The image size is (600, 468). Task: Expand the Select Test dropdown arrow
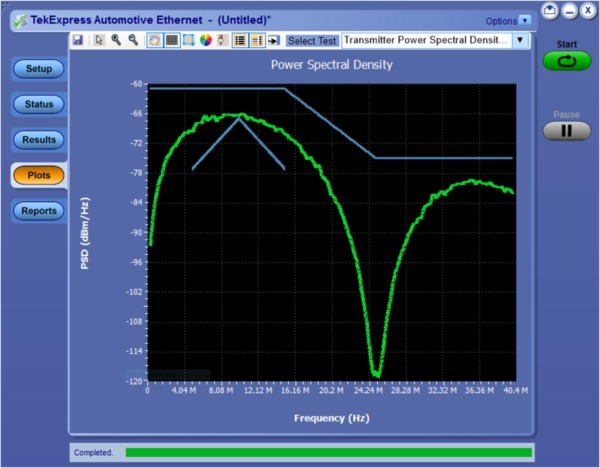(x=519, y=41)
